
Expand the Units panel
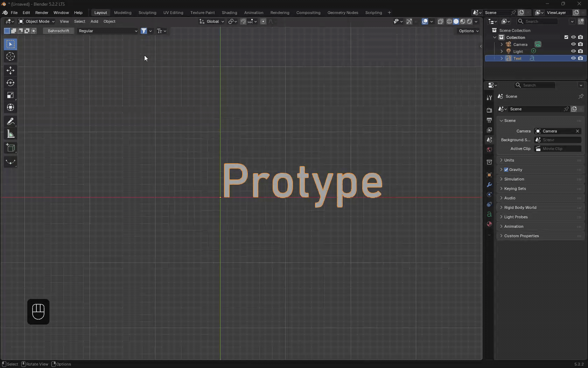click(x=540, y=160)
